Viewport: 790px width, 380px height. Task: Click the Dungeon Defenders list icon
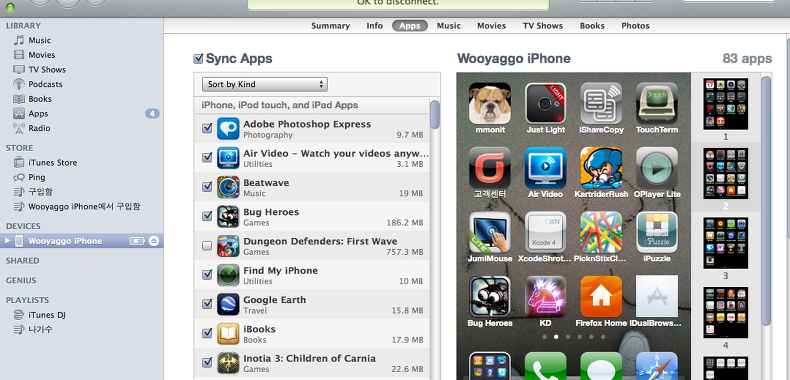(228, 245)
